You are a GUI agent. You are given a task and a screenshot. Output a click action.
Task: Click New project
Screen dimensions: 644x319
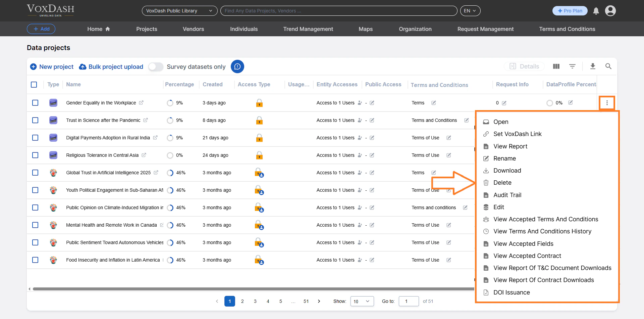52,66
